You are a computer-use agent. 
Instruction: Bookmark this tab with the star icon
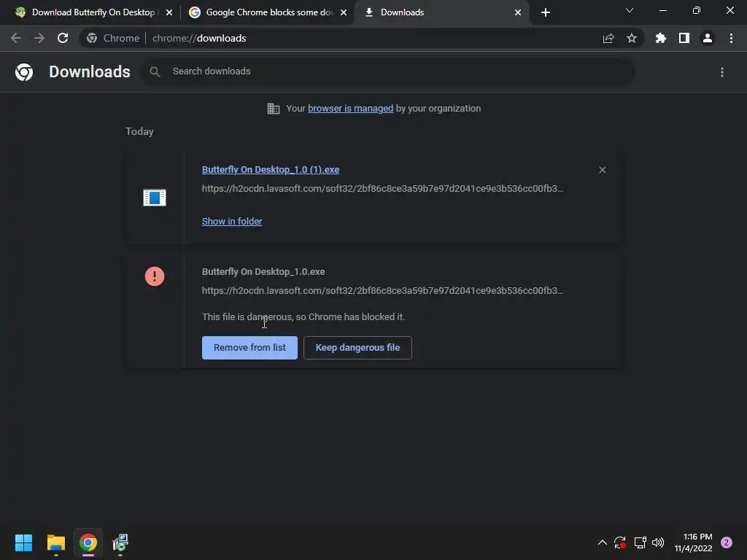(632, 38)
